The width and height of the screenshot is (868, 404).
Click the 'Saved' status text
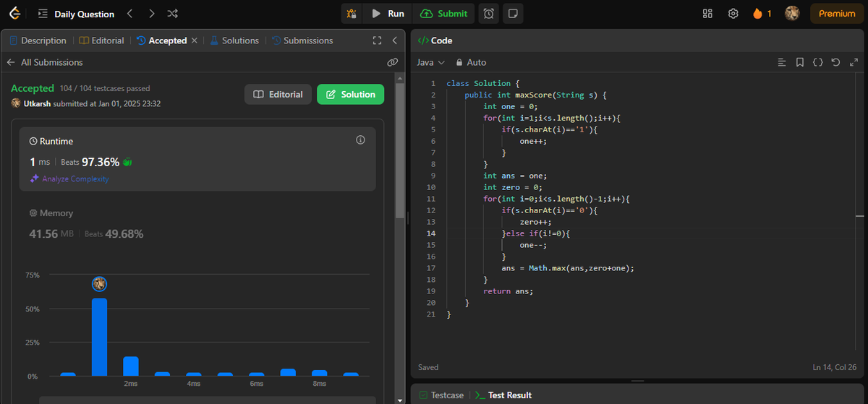click(x=428, y=367)
